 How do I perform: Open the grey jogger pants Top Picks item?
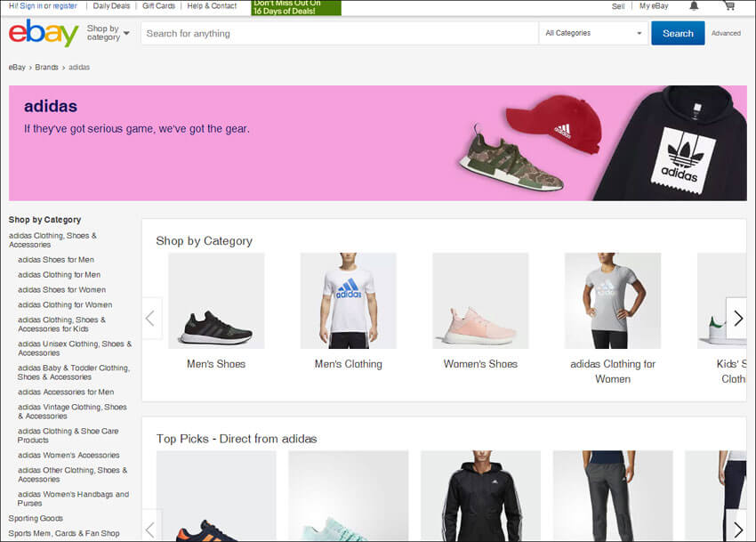click(x=613, y=496)
